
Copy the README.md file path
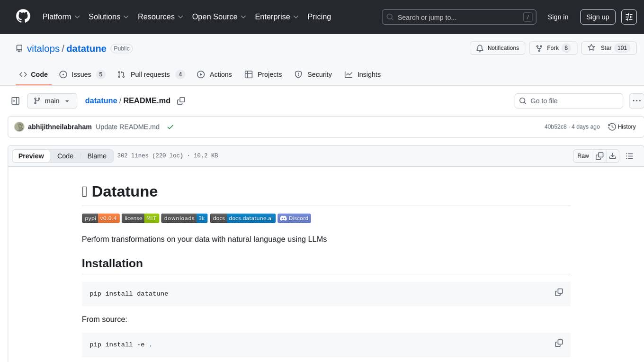coord(181,101)
